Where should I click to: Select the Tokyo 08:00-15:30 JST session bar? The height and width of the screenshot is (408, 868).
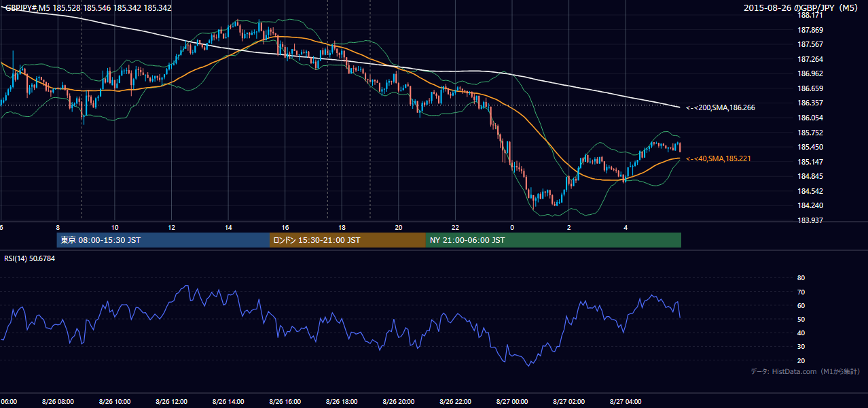click(x=163, y=240)
